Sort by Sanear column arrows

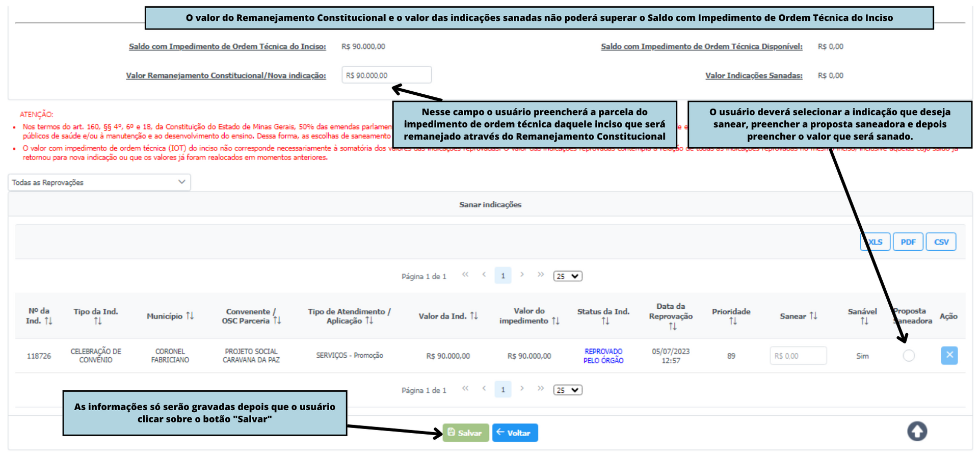813,316
